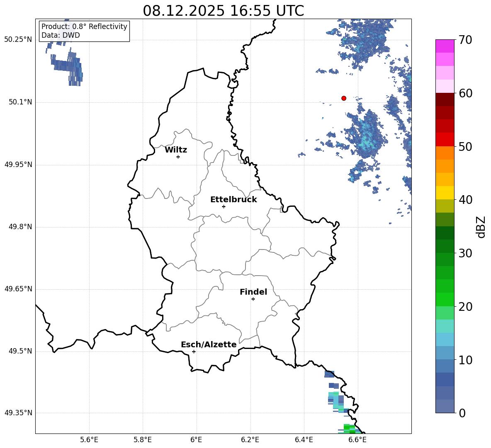
Task: Click the dark maroon swatch just below 60 dBZ
Action: [445, 99]
